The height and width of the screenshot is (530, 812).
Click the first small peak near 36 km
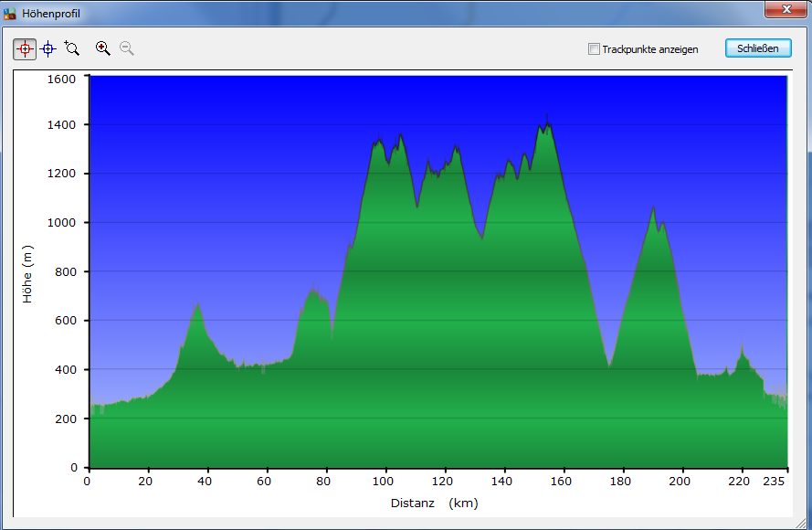[196, 307]
